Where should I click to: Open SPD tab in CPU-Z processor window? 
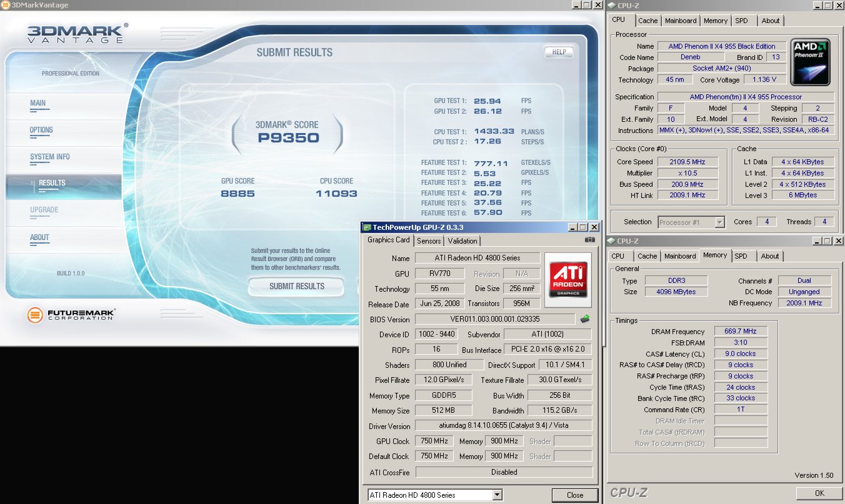741,21
